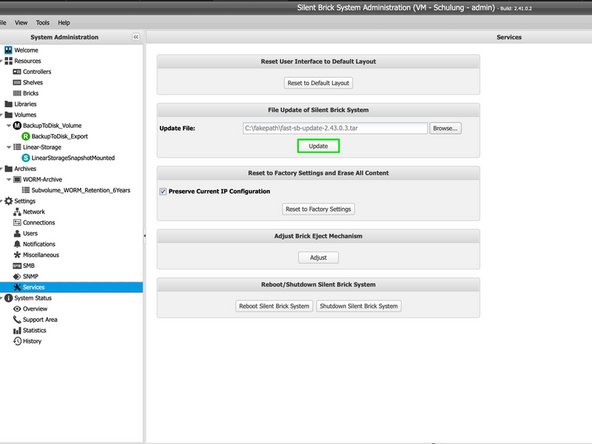Select BackupToDisk_Export label in tree

pyautogui.click(x=60, y=136)
